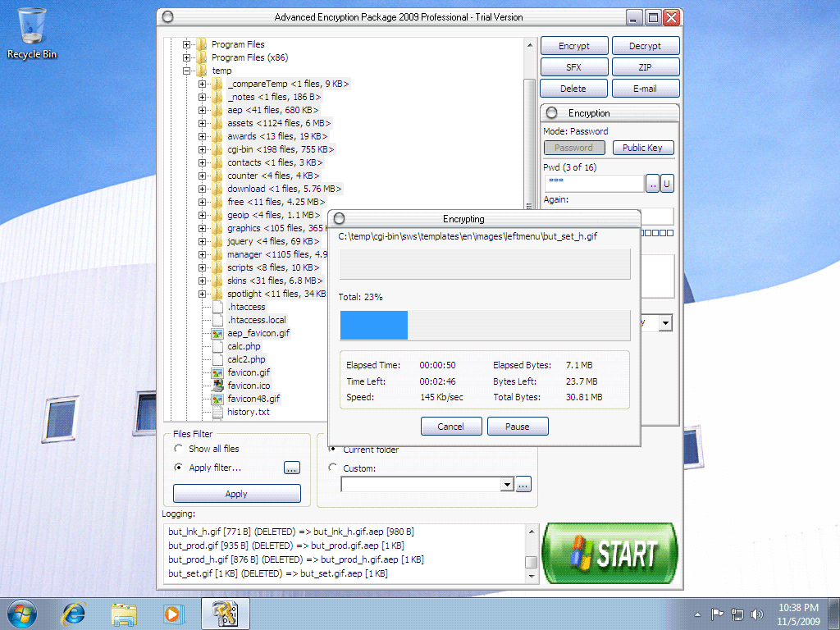Cancel the encryption in progress
The height and width of the screenshot is (630, 840).
(451, 427)
